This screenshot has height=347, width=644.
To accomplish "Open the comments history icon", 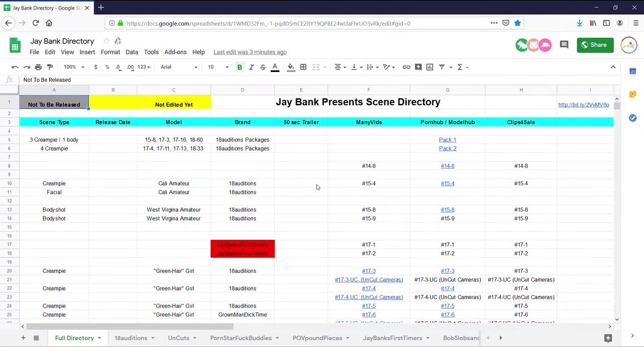I will [564, 45].
